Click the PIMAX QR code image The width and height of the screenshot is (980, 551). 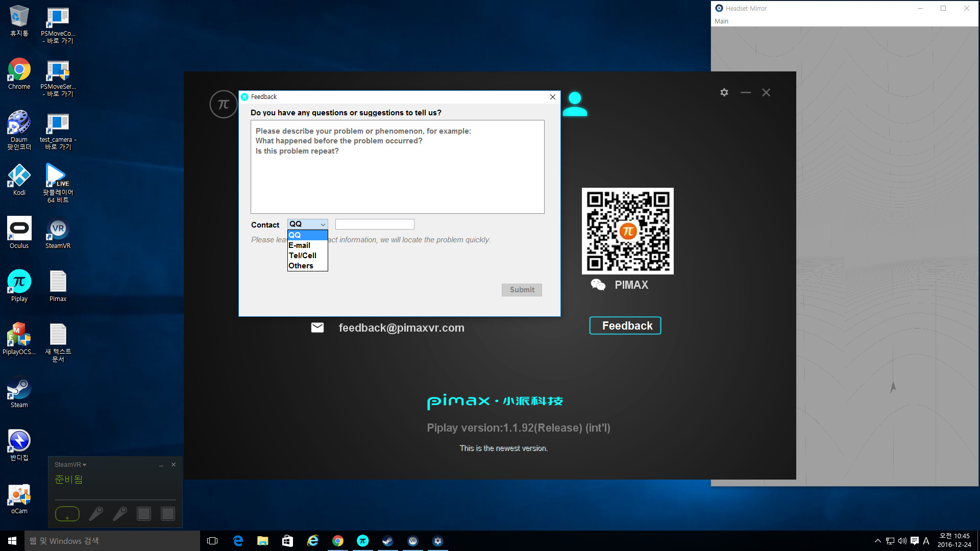click(x=628, y=231)
